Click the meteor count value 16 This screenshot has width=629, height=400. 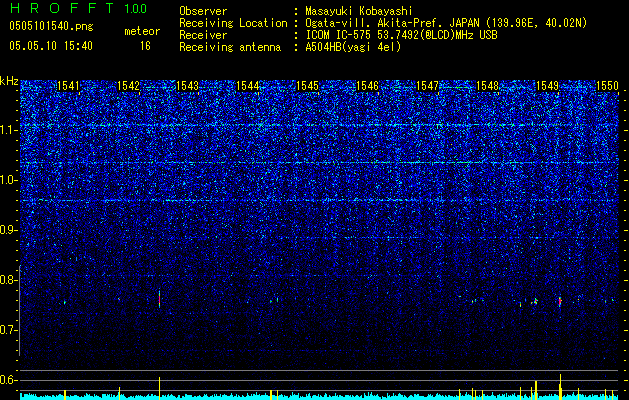coord(145,46)
